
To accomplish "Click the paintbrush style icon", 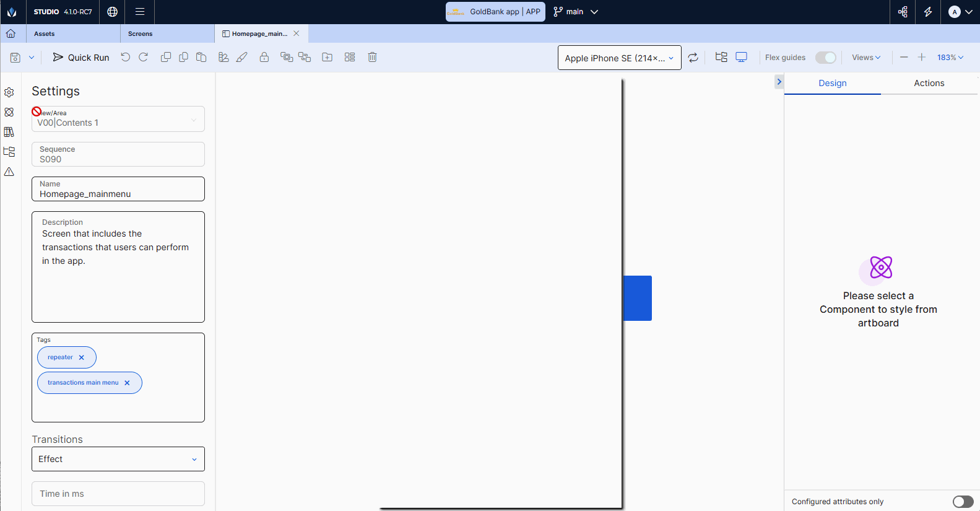I will tap(242, 57).
